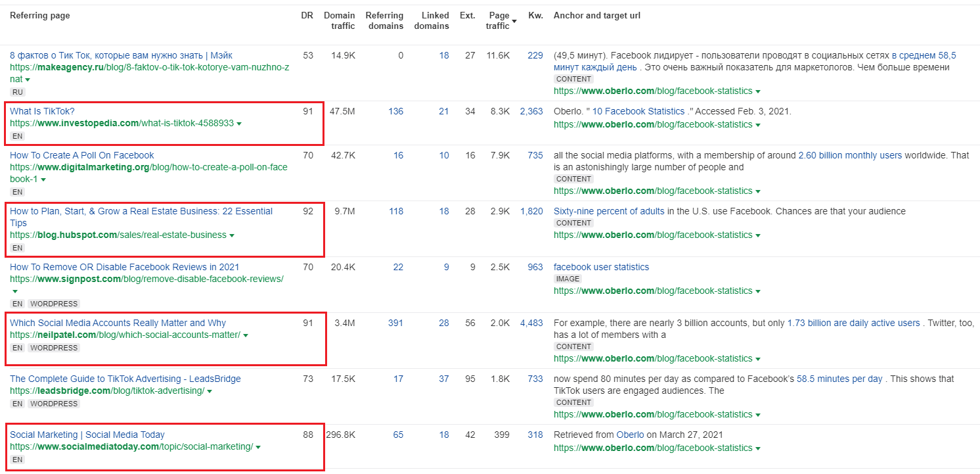Image resolution: width=980 pixels, height=474 pixels.
Task: Sort by Kw. column header
Action: pos(536,15)
